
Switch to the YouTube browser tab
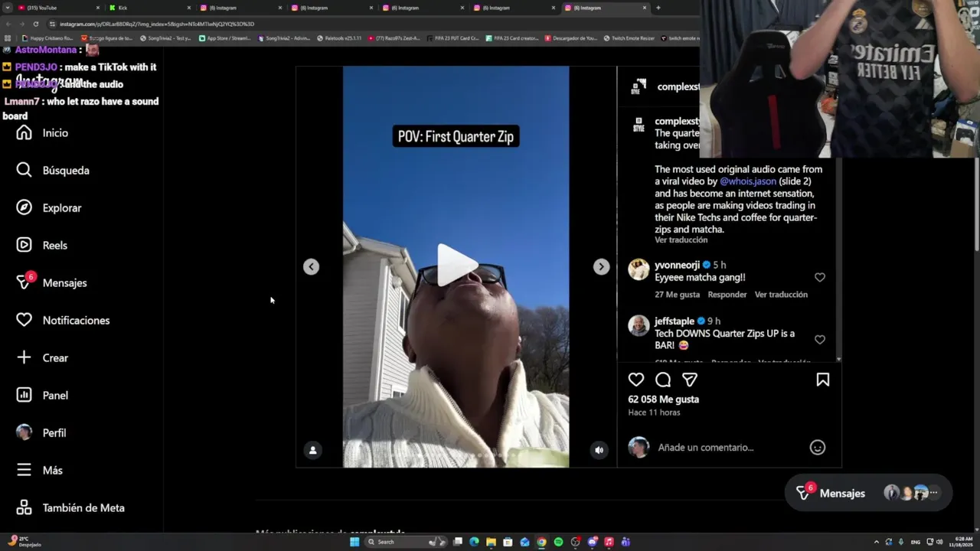(x=59, y=8)
